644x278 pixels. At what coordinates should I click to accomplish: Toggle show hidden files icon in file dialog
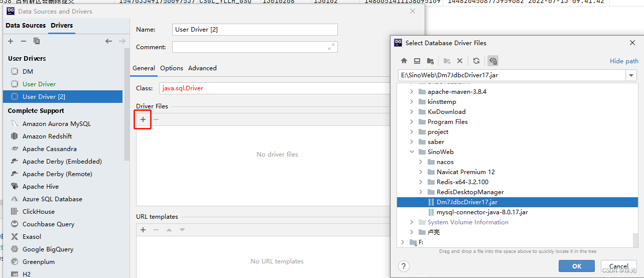tap(493, 61)
